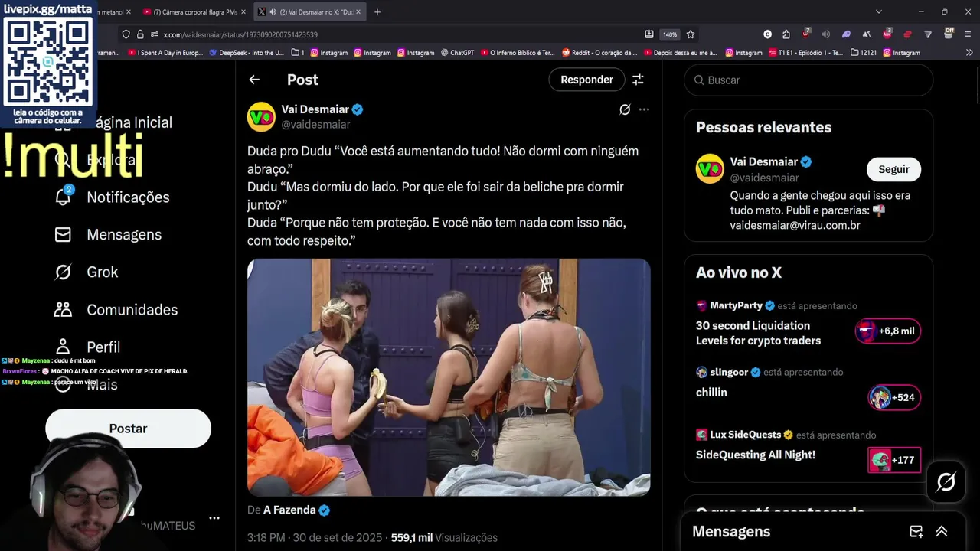Image resolution: width=980 pixels, height=551 pixels.
Task: Open the bookmark folder named 1
Action: (298, 53)
